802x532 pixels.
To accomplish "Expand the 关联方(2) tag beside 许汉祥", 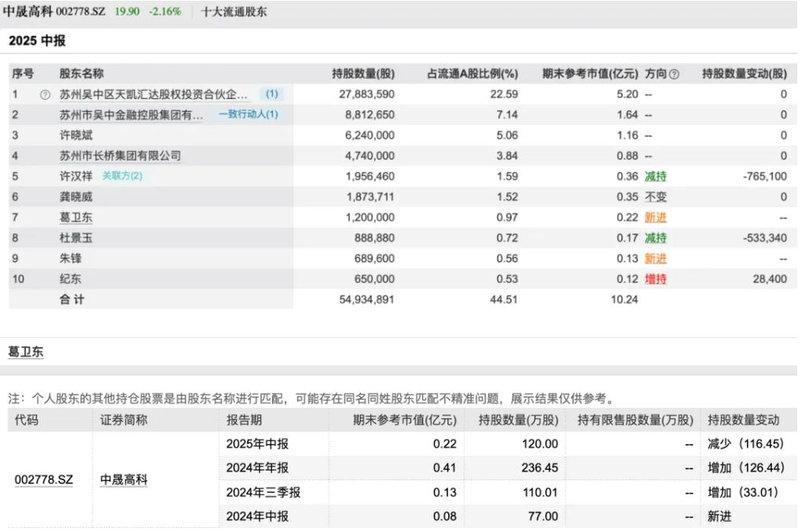I will (x=123, y=176).
